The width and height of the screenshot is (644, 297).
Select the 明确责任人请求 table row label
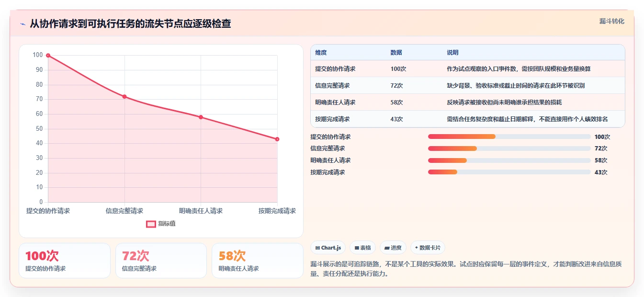click(x=335, y=103)
